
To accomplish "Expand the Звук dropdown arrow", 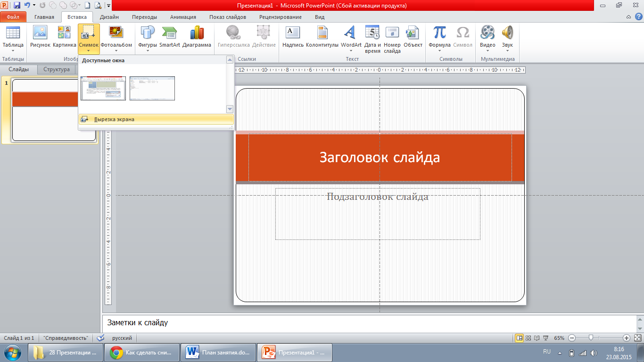I will pos(507,51).
